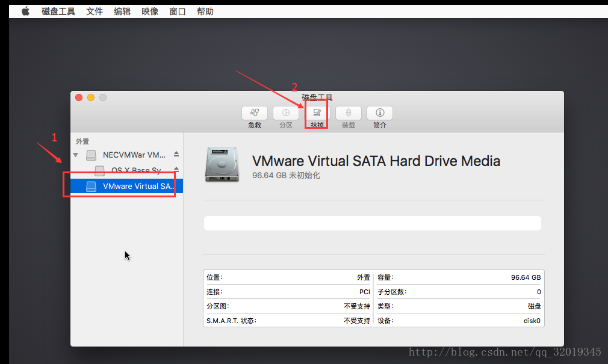Minimize the 磁盘工具 window
The image size is (608, 364).
coord(91,97)
